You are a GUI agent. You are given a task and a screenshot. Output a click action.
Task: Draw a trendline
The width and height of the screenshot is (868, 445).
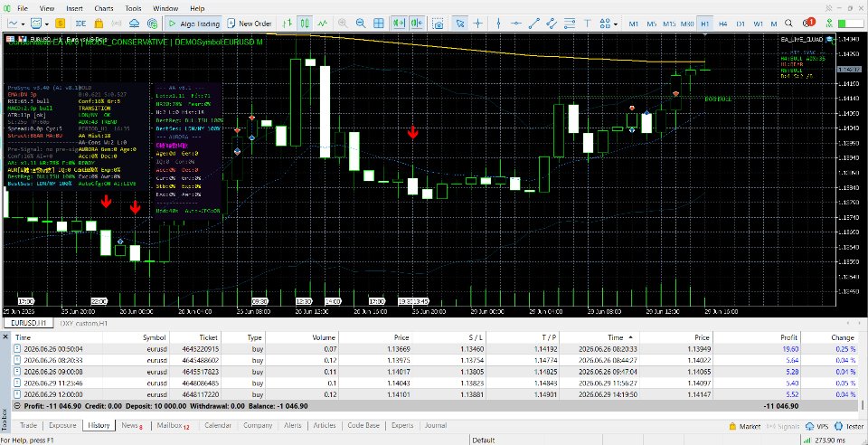[x=534, y=24]
